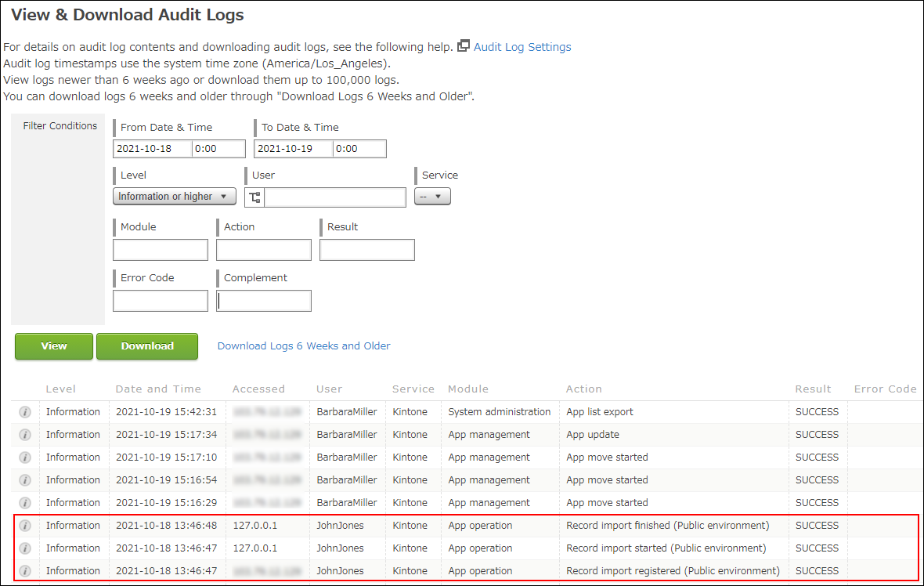This screenshot has width=924, height=586.
Task: Click info icon on Record import registered row
Action: click(24, 570)
